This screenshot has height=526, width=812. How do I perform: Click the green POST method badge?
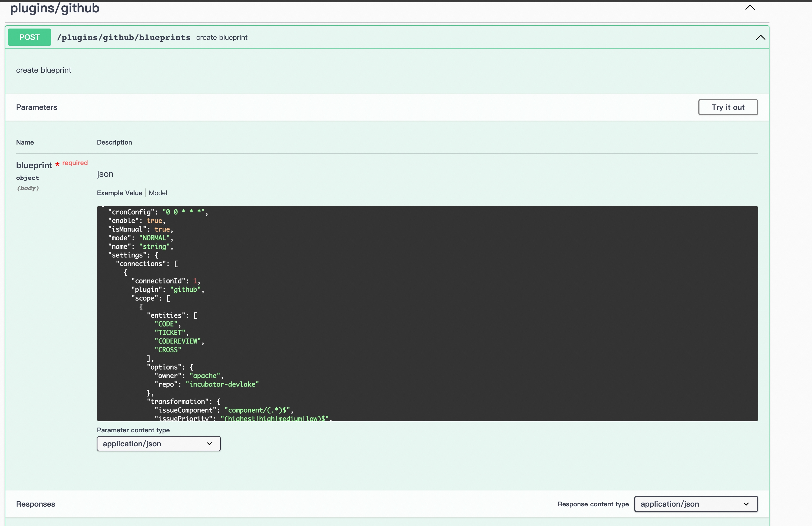click(29, 37)
